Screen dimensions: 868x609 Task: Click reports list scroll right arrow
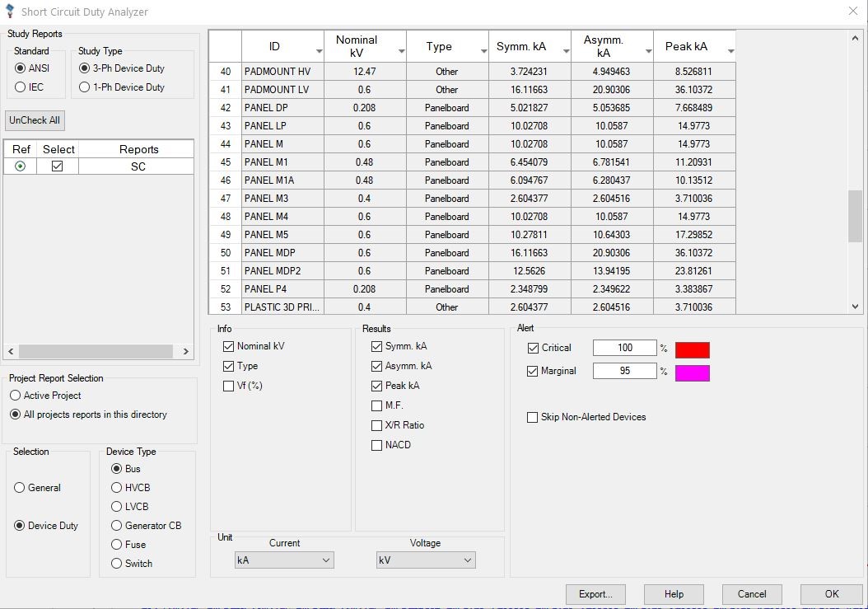pyautogui.click(x=186, y=351)
